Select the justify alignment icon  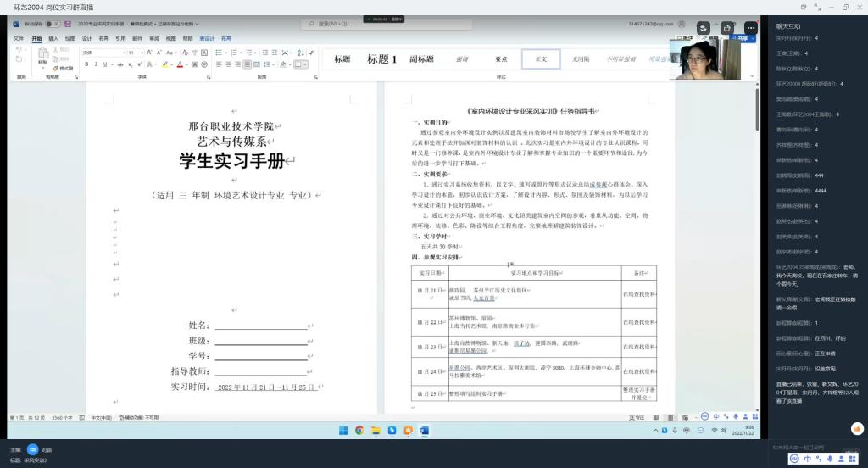247,64
